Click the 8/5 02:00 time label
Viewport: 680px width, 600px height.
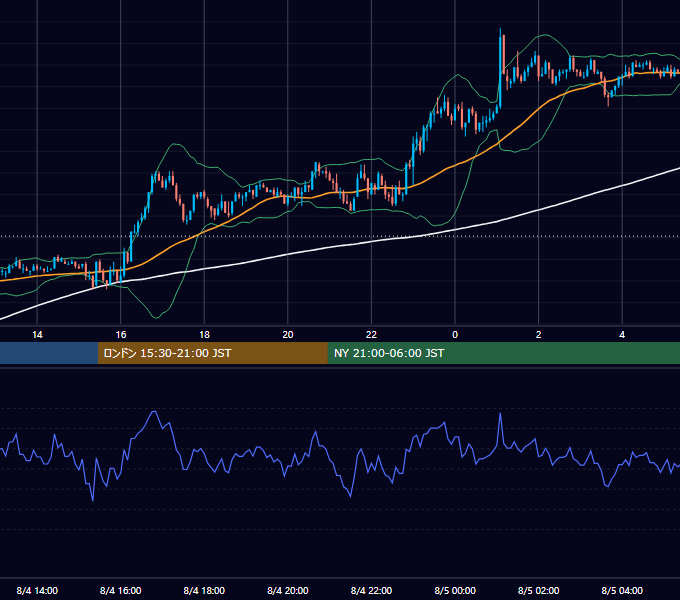coord(539,590)
